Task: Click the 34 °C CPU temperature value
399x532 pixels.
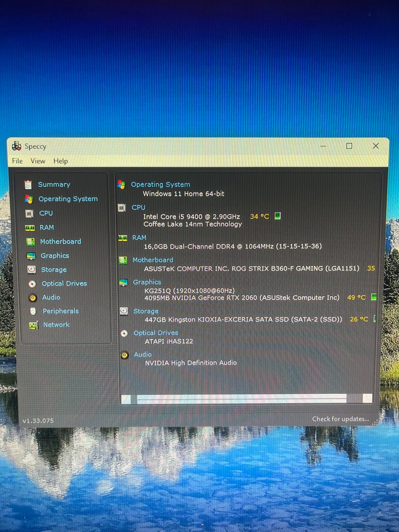Action: click(260, 217)
